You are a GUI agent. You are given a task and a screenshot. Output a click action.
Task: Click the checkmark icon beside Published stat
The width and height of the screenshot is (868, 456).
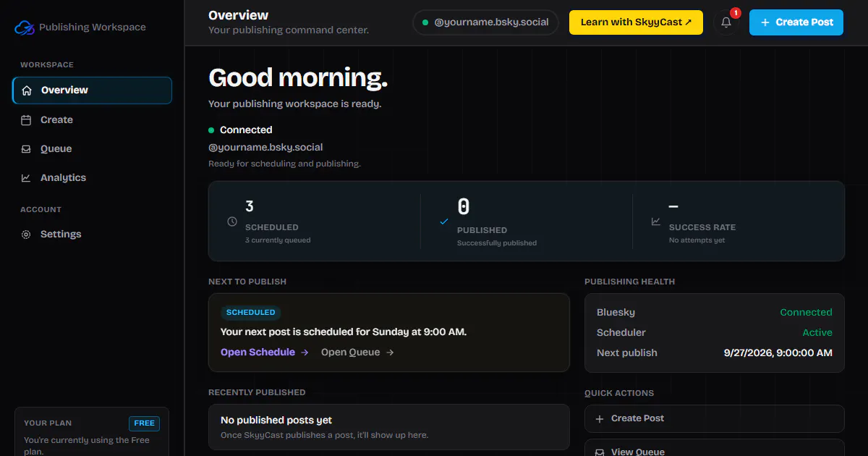coord(444,221)
